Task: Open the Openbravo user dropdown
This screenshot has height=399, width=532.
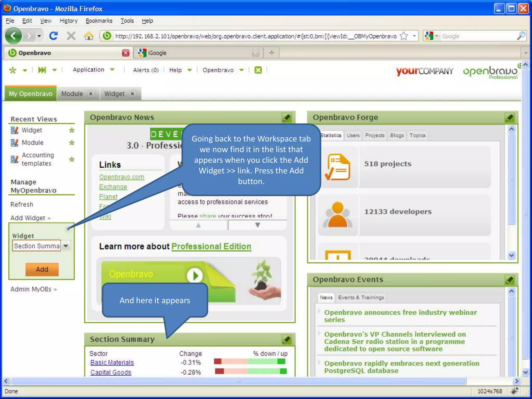Action: coord(242,70)
